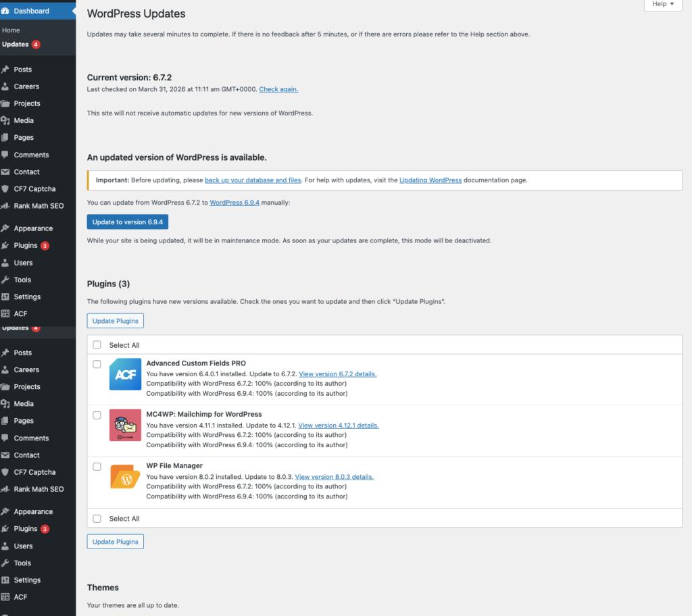Expand the Help dropdown
The width and height of the screenshot is (692, 616).
(x=662, y=5)
